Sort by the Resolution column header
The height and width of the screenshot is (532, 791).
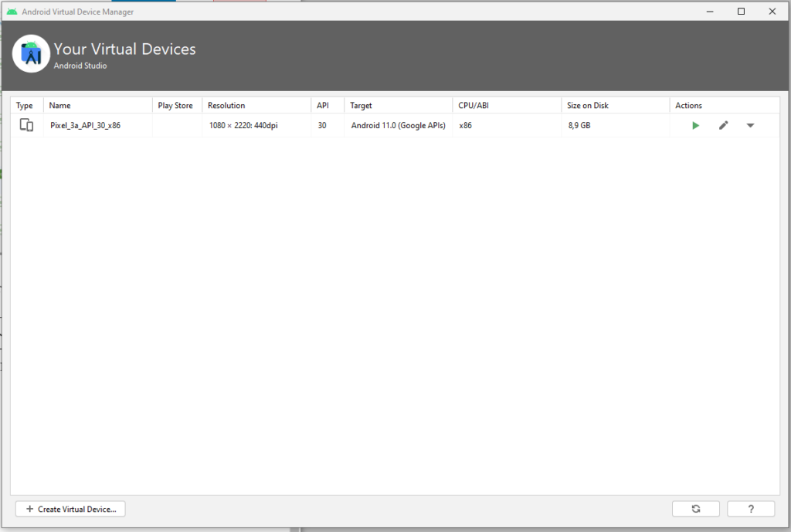pyautogui.click(x=256, y=105)
